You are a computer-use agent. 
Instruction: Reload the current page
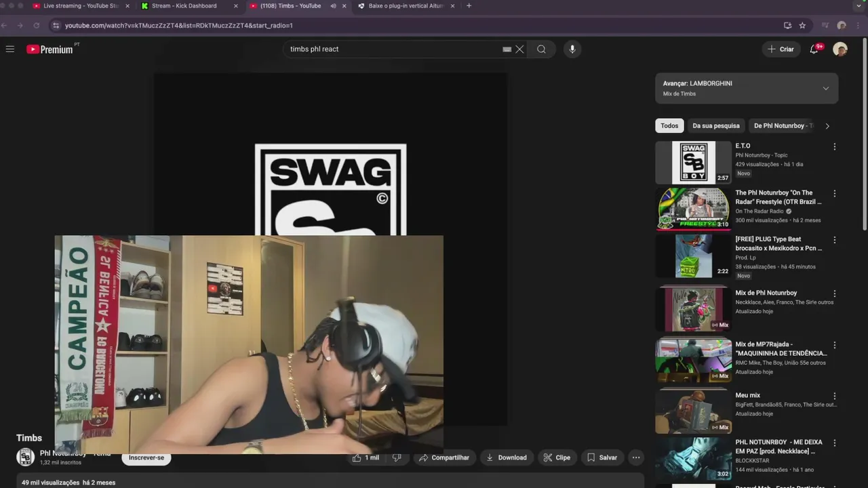point(37,25)
